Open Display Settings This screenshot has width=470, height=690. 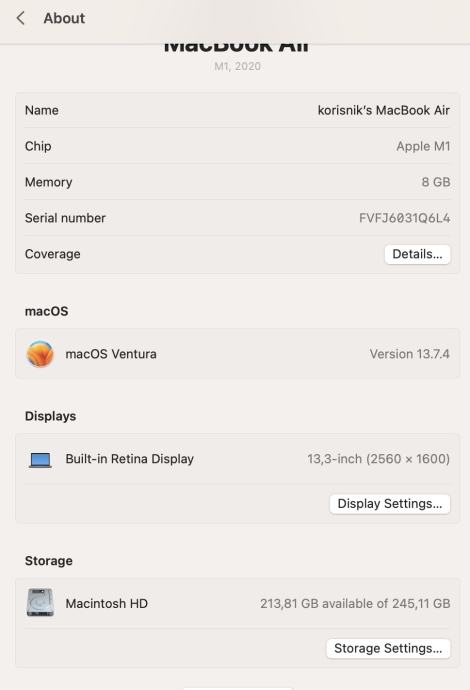(x=389, y=503)
